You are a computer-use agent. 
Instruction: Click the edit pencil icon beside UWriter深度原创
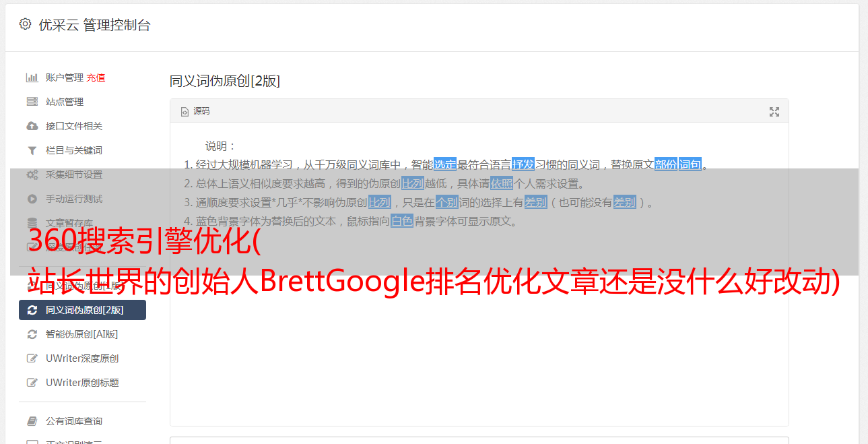pyautogui.click(x=32, y=358)
